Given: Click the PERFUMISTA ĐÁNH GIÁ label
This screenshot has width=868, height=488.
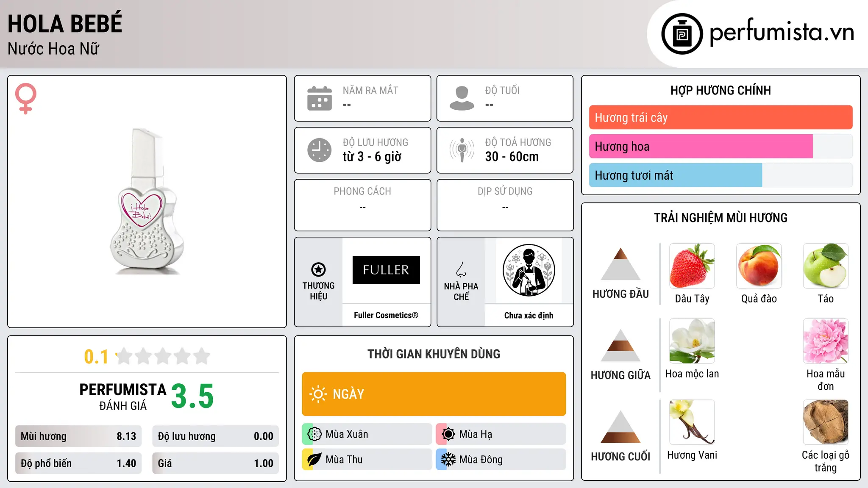Looking at the screenshot, I should click(x=123, y=396).
